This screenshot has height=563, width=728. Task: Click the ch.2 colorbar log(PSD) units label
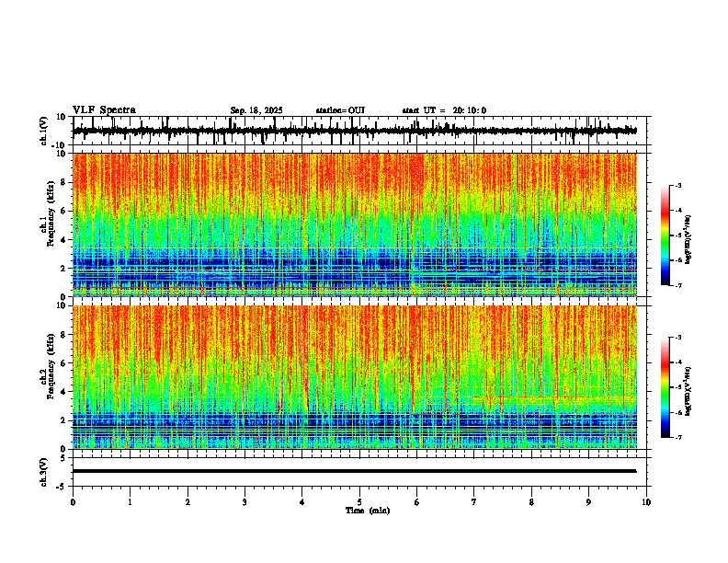click(x=688, y=392)
